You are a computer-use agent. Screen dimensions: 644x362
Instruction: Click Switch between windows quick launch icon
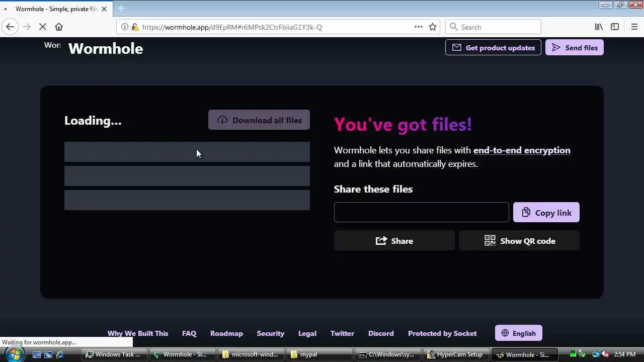point(48,354)
